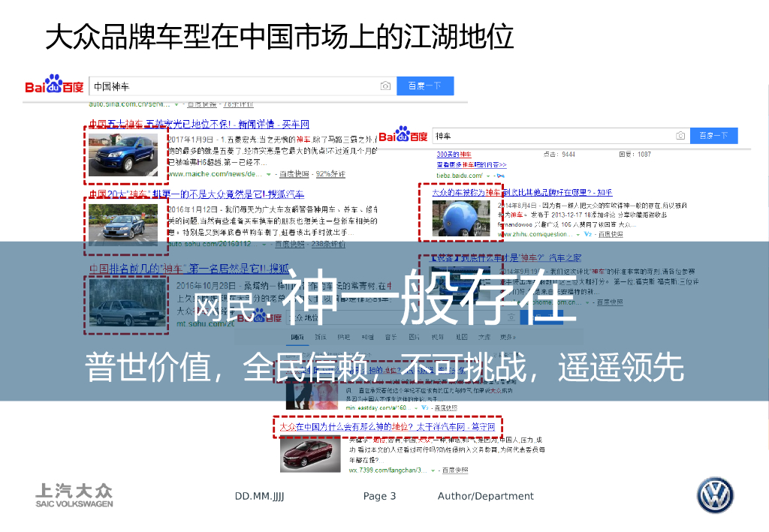Click the blue SUV thumbnail in the first result
This screenshot has height=532, width=769.
click(123, 155)
